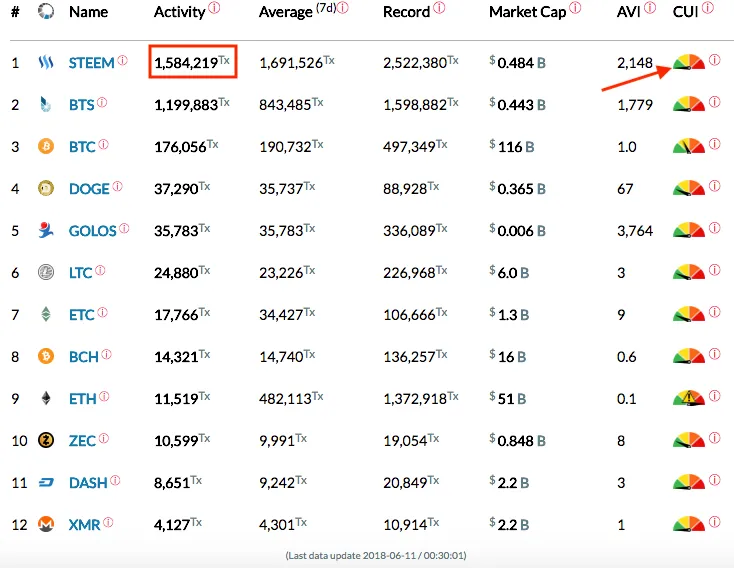Click the ETC coin logo icon
Screen dimensions: 734x568
point(46,314)
